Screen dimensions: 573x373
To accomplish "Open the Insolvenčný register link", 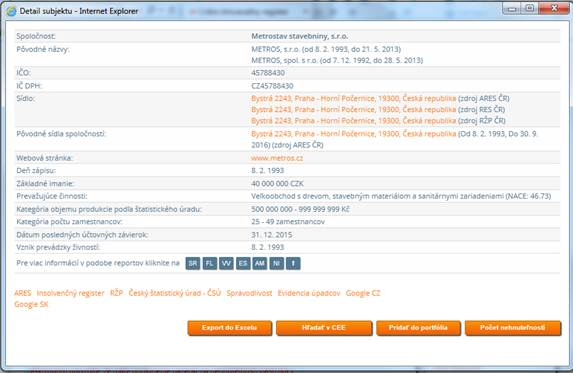I will [x=71, y=293].
